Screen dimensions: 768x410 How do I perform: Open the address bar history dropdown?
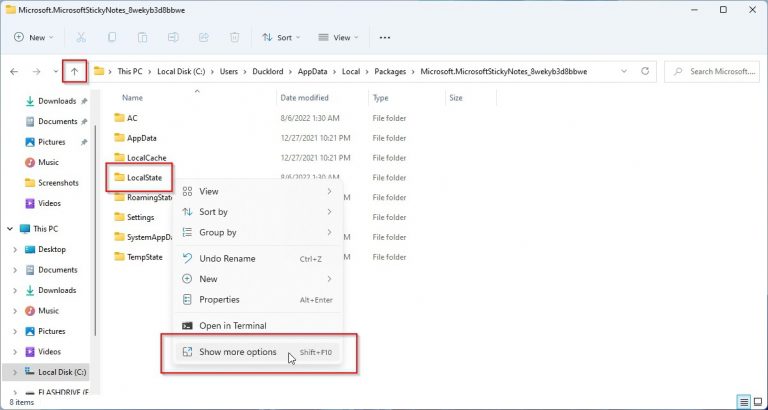624,71
